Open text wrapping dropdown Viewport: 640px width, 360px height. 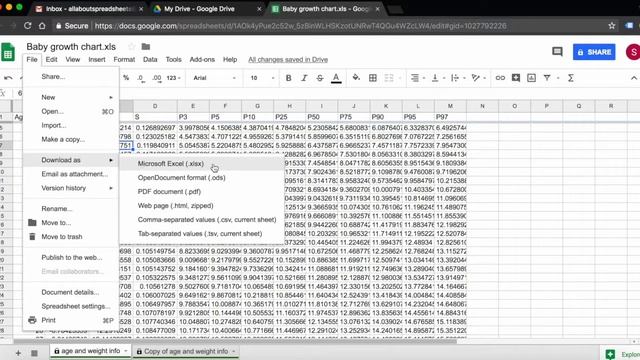pos(457,78)
